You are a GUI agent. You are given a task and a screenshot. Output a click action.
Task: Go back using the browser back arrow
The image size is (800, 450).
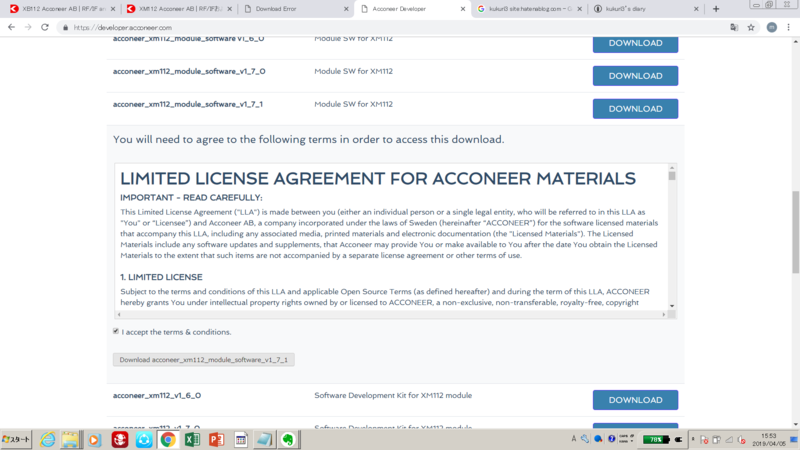click(x=11, y=28)
